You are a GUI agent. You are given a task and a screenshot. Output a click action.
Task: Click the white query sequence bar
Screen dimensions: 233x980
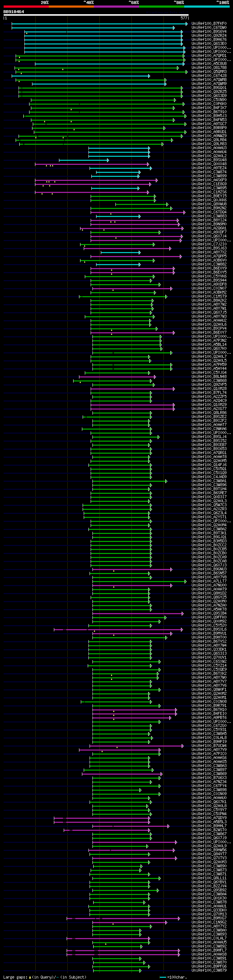[x=96, y=15]
